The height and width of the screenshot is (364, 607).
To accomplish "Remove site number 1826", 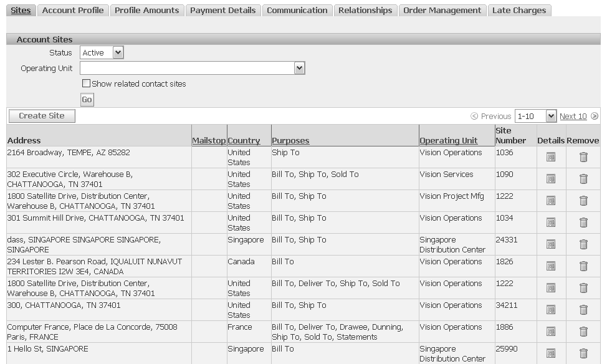I will 583,266.
